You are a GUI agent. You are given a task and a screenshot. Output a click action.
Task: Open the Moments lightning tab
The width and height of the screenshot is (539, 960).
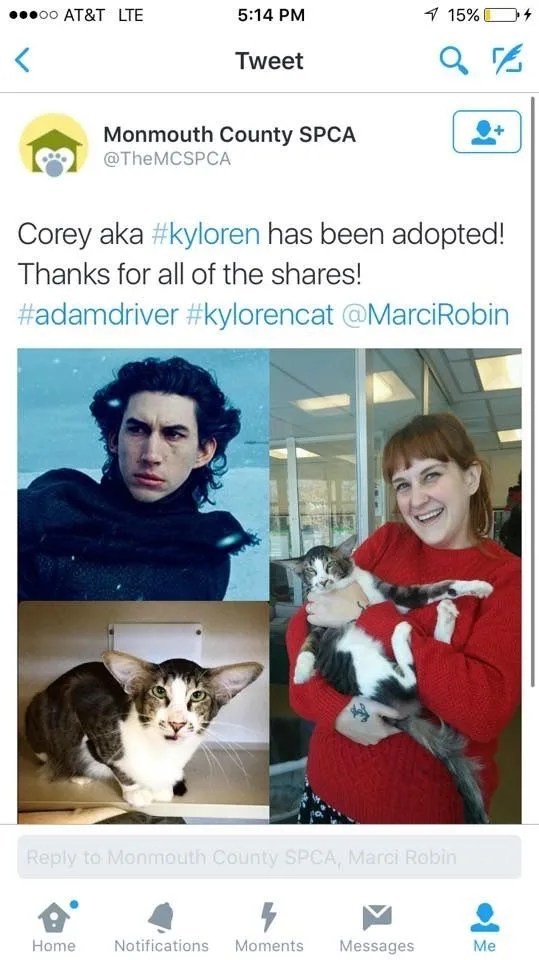coord(269,926)
